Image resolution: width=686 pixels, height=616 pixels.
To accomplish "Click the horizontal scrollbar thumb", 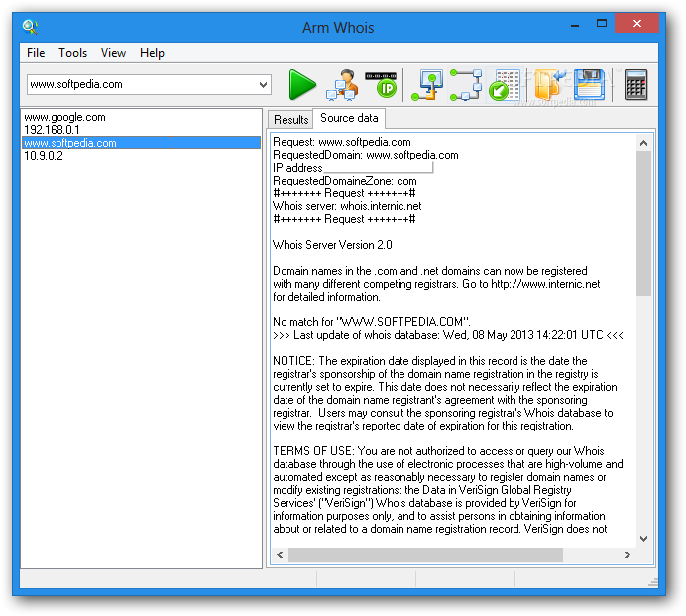I will pyautogui.click(x=425, y=554).
